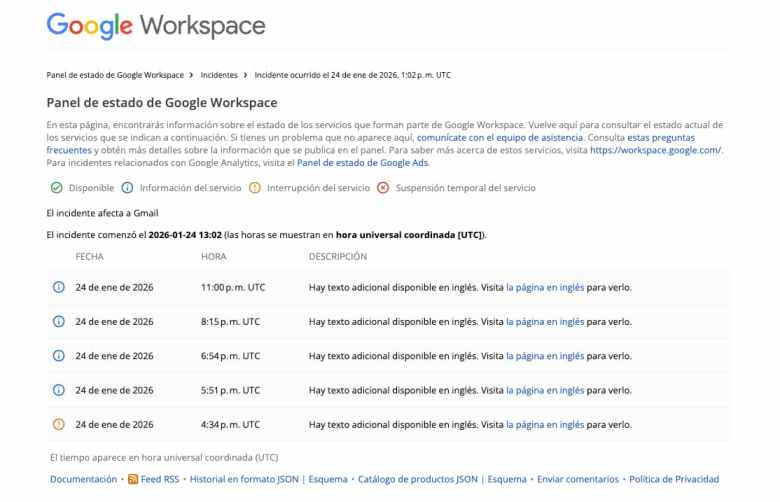
Task: Click the info icon for the 11:00 p.m. update
Action: click(58, 288)
